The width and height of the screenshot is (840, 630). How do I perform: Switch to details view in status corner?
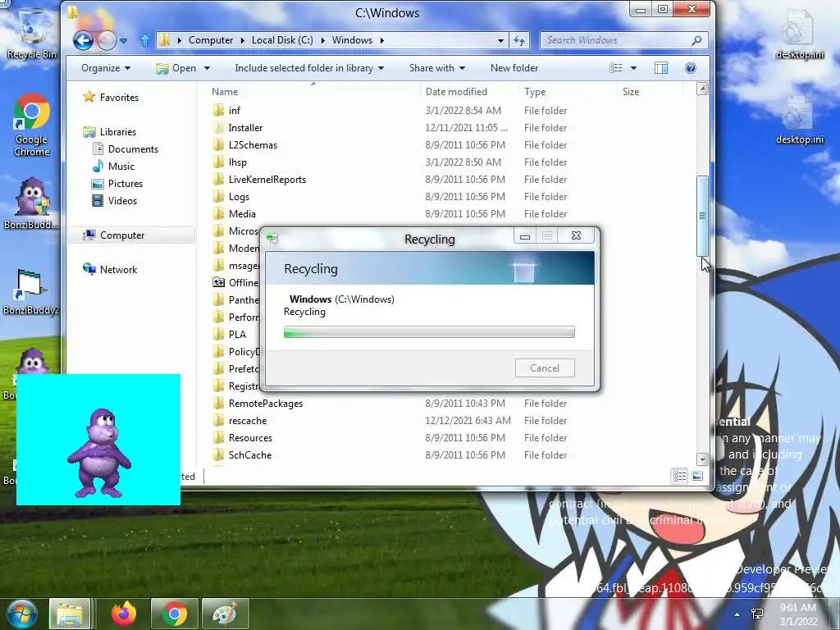click(679, 476)
